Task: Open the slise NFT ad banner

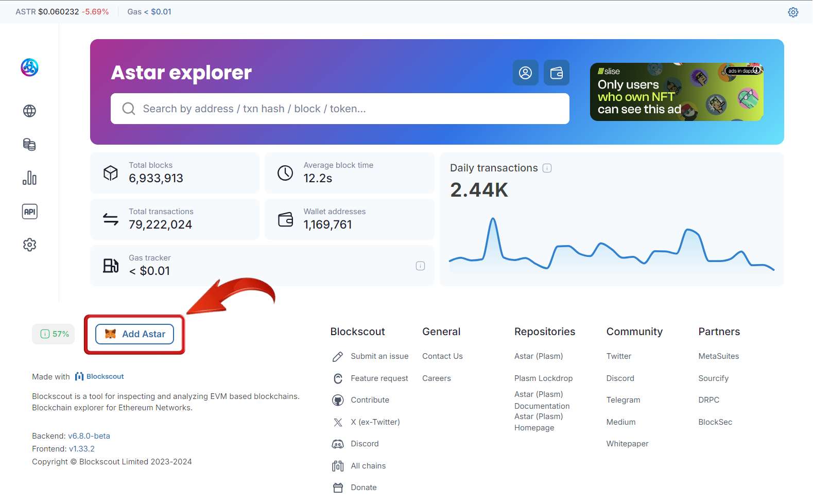Action: point(677,92)
